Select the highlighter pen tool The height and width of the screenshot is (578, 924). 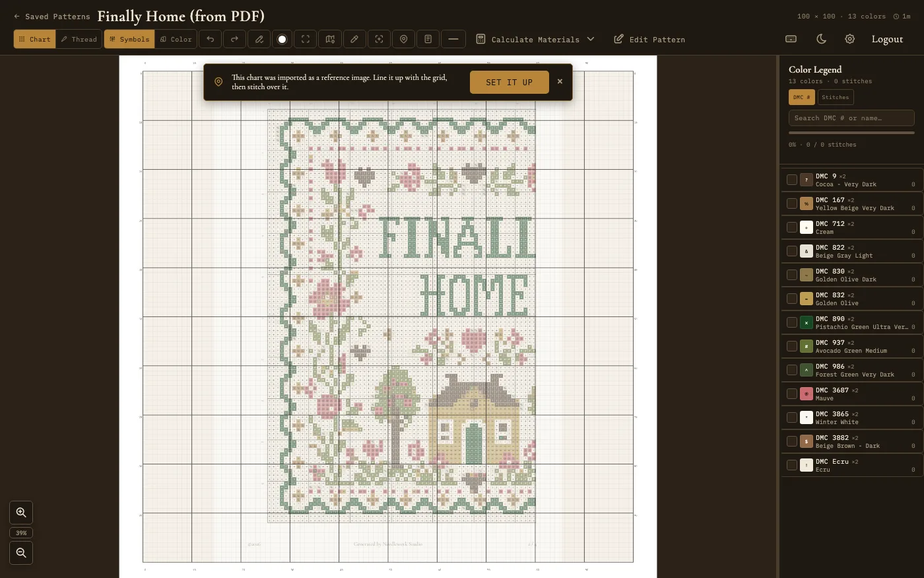click(259, 39)
